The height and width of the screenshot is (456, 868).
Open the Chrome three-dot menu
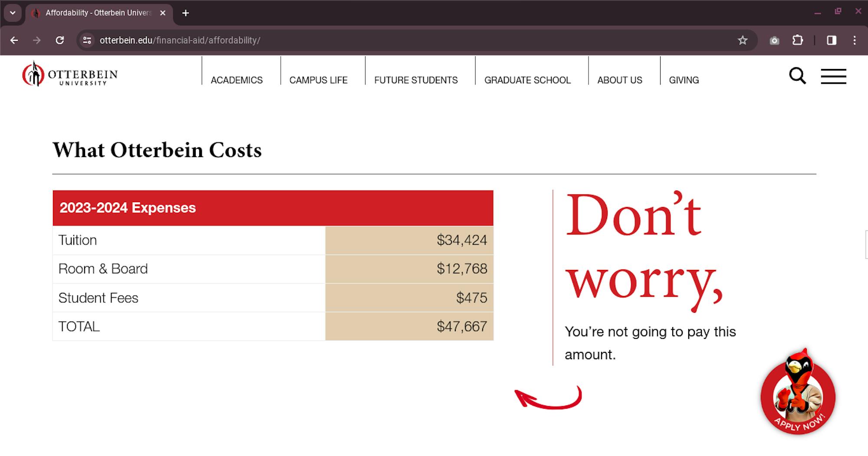(x=854, y=40)
